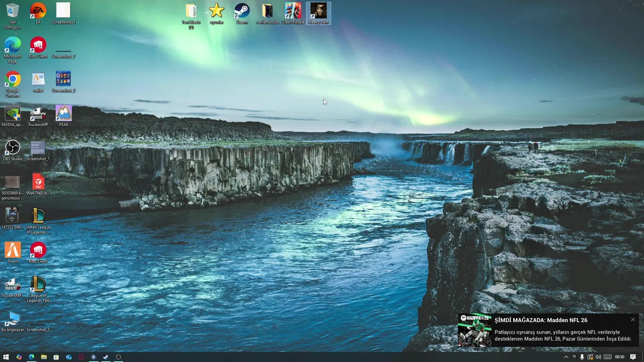Select the Screenshot_4 file icon
Viewport: 644px width, 362px height.
coord(63,14)
